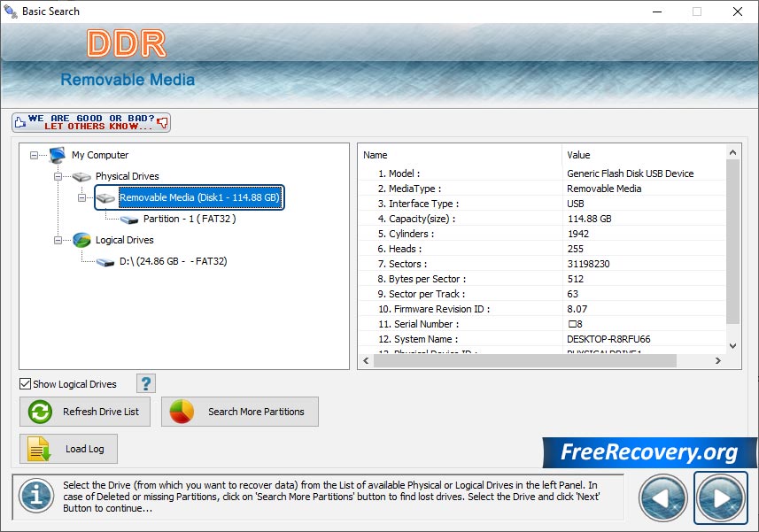Click the horizontal scroll left arrow

366,361
